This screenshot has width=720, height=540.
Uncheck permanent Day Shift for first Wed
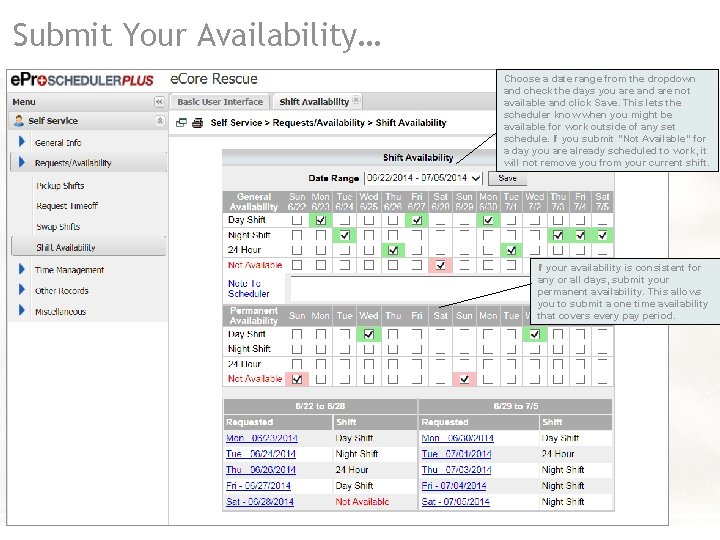368,334
